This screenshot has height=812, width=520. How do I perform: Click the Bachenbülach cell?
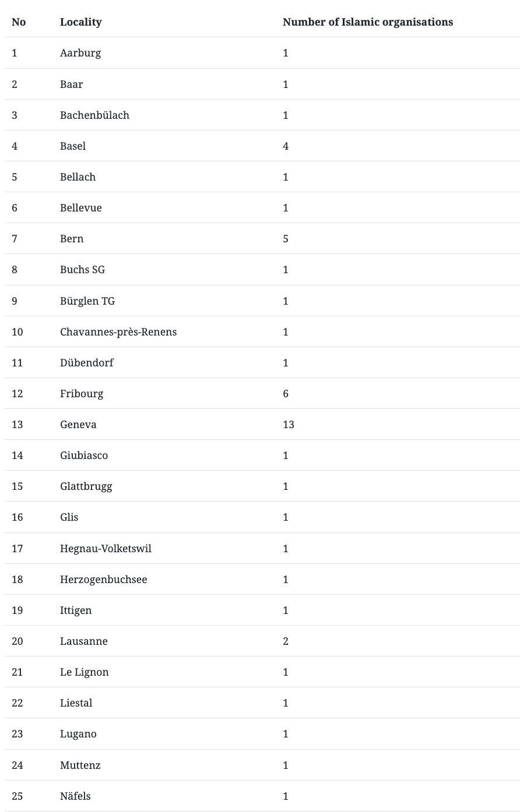[94, 115]
